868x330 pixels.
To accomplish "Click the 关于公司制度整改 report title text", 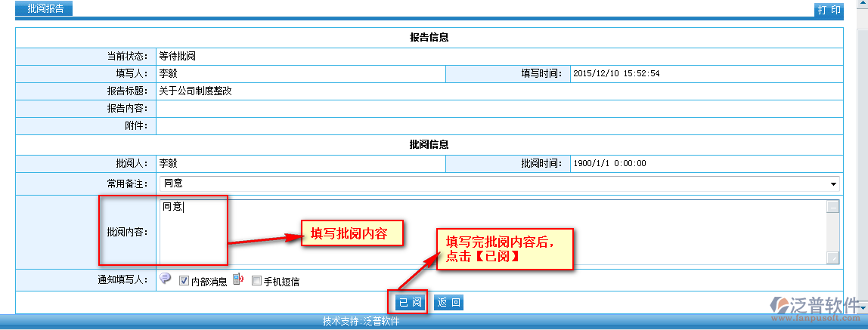I will [195, 91].
